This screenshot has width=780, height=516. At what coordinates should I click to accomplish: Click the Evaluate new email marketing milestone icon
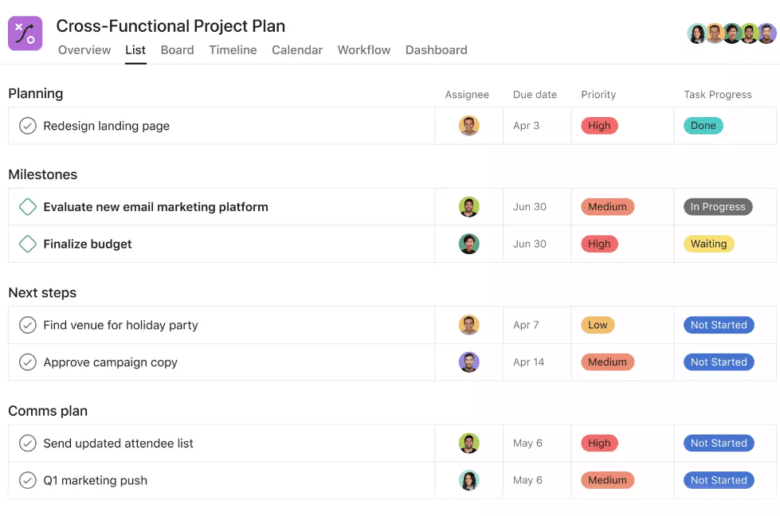28,207
